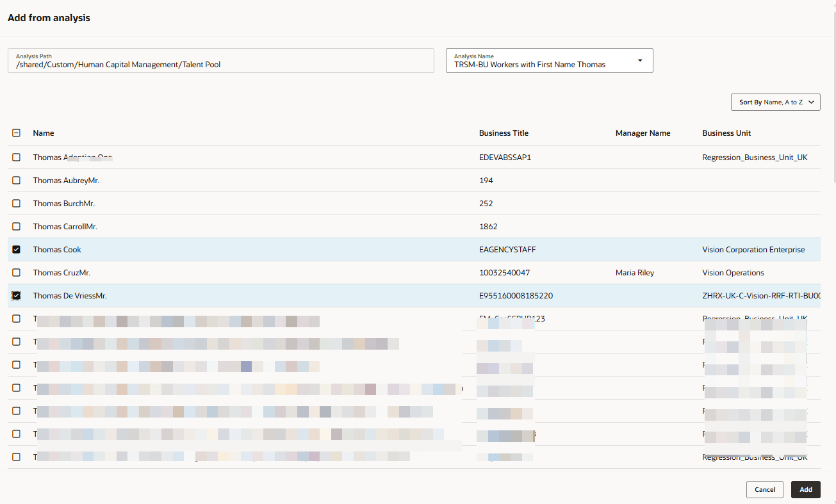Click the Manager Name column header
The height and width of the screenshot is (504, 836).
pyautogui.click(x=643, y=133)
